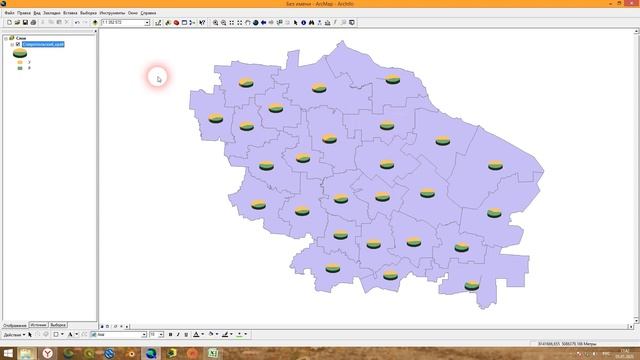Open the ArcToolbox red toolbox icon

tap(176, 23)
